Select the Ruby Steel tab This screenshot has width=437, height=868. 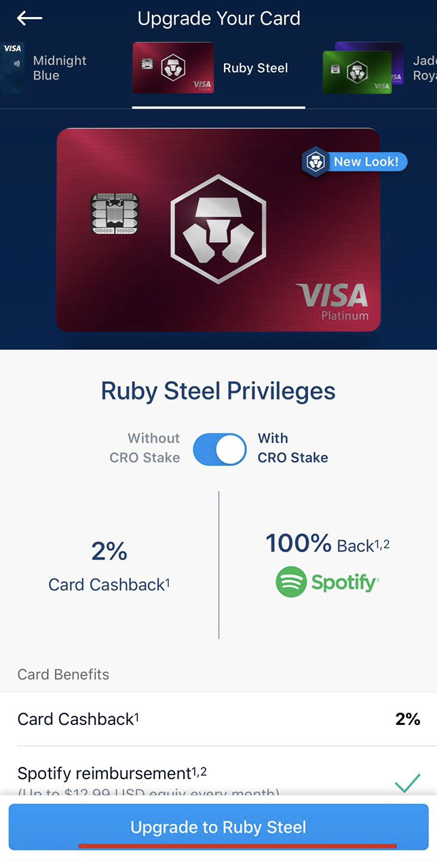click(255, 68)
